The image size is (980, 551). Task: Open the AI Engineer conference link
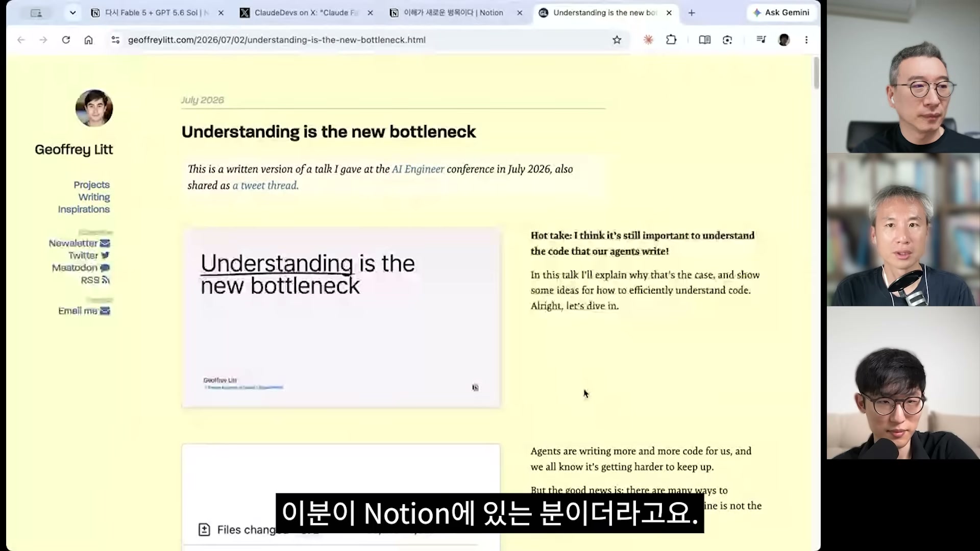418,169
